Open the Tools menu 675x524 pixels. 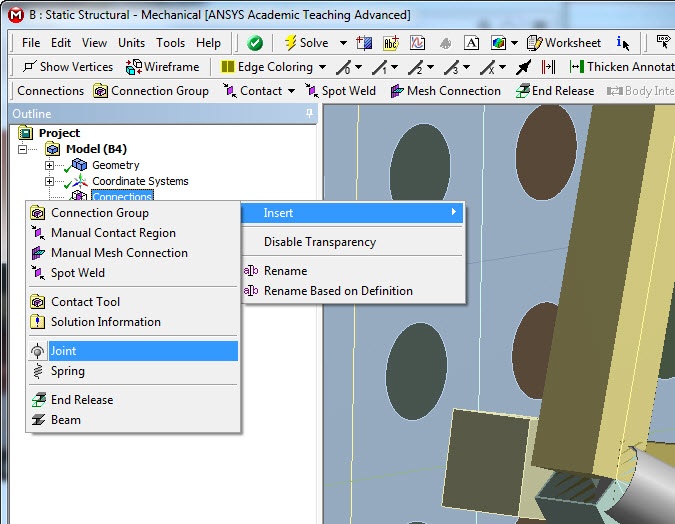(x=170, y=43)
